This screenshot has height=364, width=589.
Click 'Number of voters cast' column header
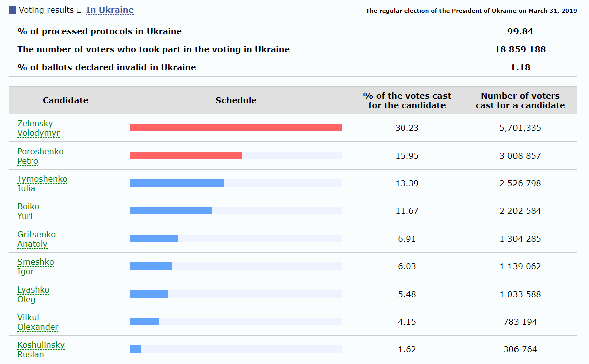(x=520, y=100)
